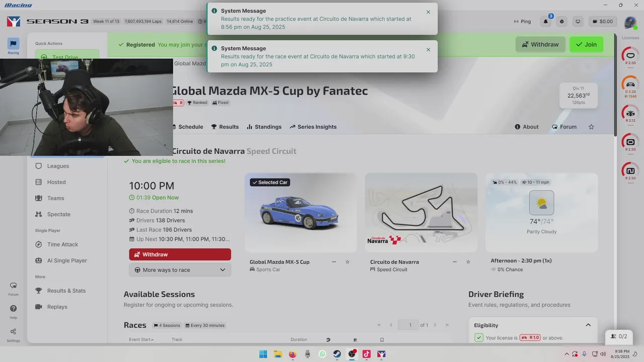644x362 pixels.
Task: Close the race event system message
Action: (428, 50)
